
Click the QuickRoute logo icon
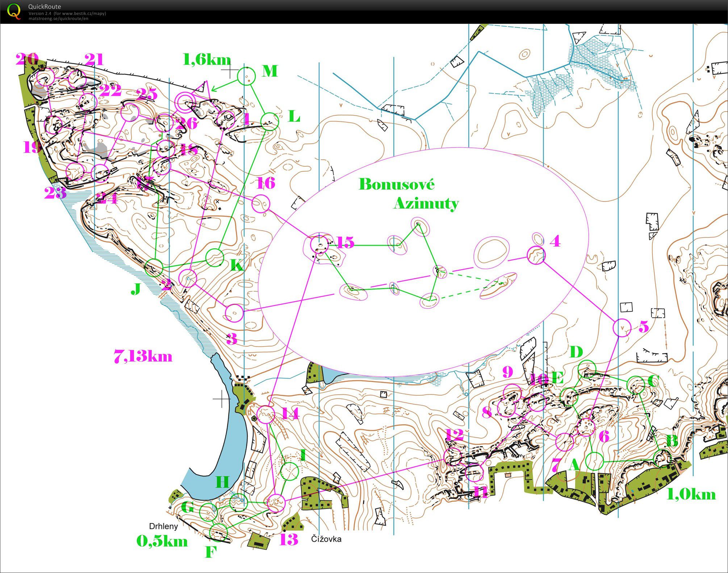[14, 11]
